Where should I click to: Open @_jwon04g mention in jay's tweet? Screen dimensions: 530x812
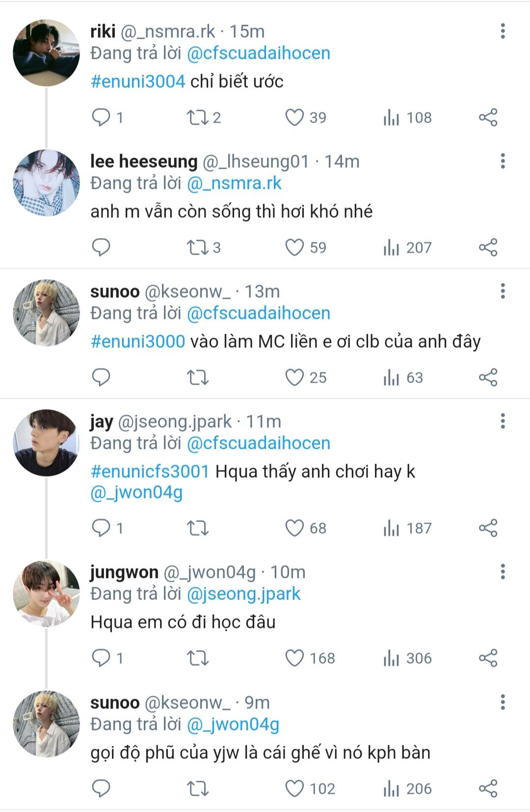pyautogui.click(x=136, y=493)
